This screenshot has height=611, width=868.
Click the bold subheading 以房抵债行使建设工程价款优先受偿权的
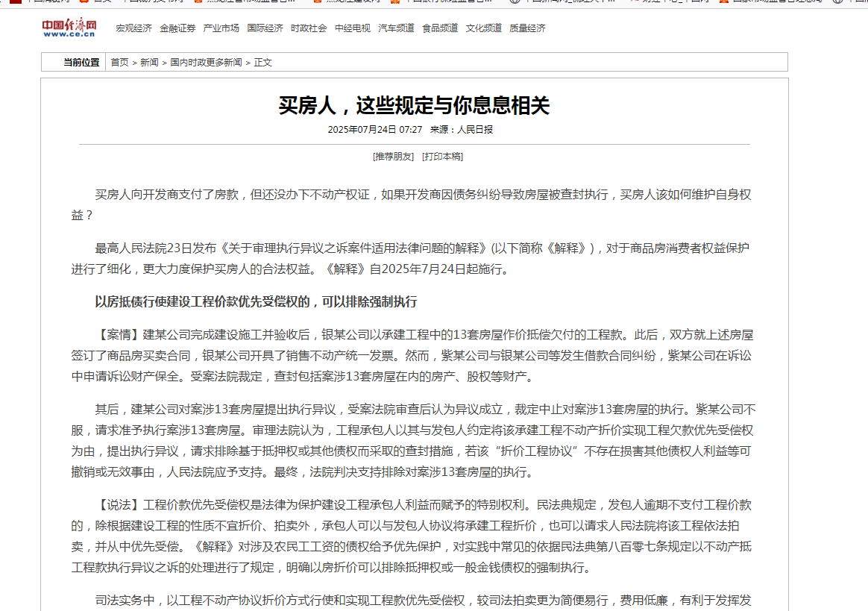click(256, 302)
